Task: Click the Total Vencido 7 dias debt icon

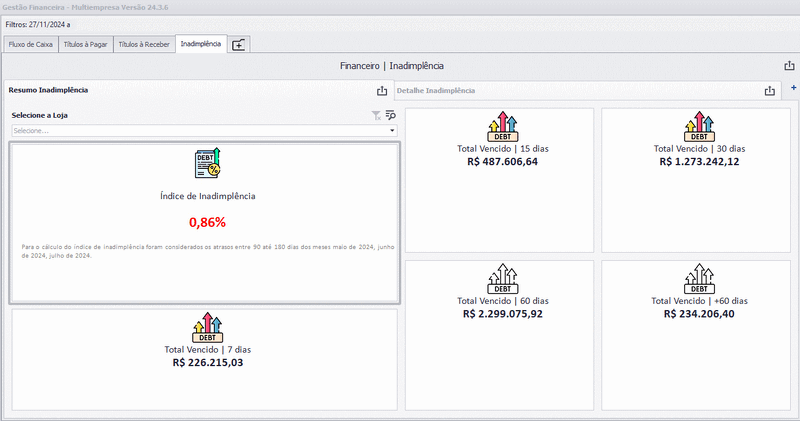Action: [207, 327]
